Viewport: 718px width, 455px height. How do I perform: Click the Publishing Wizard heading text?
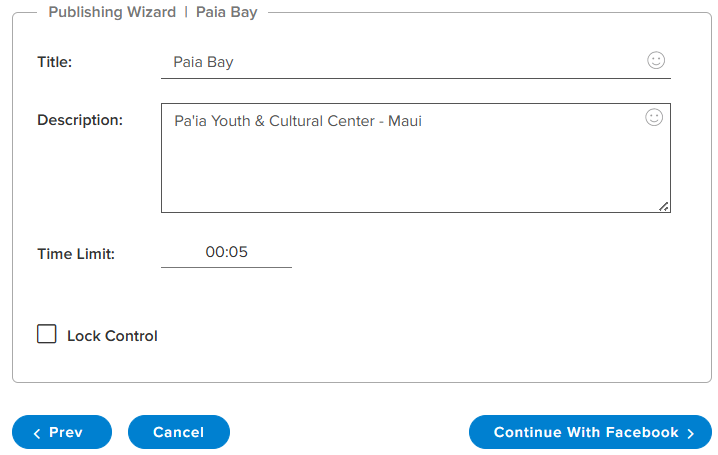[x=112, y=12]
